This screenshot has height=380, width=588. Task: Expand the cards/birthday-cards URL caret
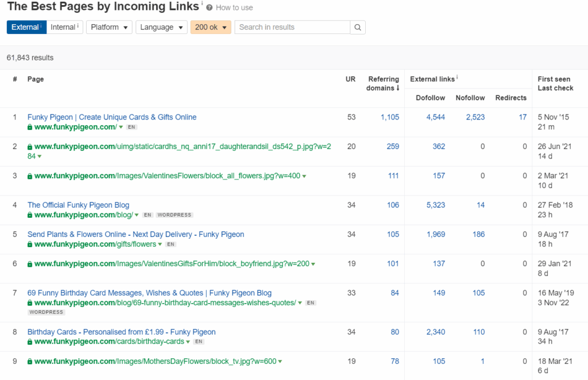pyautogui.click(x=188, y=341)
